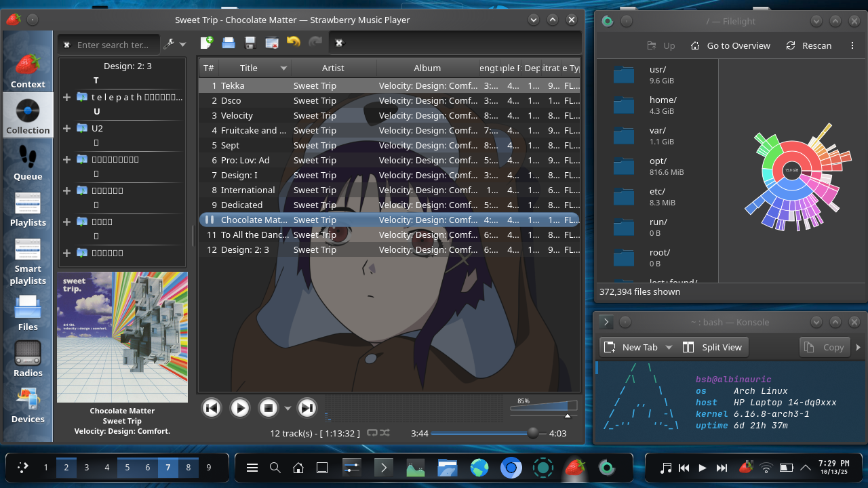Switch to the Files sidebar tab
The image size is (868, 488).
[28, 312]
